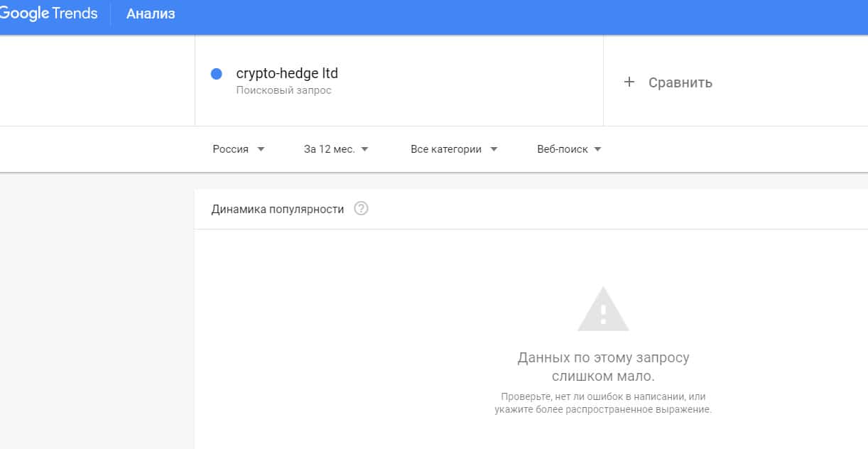
Task: Click the plus icon beside Сравнить
Action: point(629,82)
